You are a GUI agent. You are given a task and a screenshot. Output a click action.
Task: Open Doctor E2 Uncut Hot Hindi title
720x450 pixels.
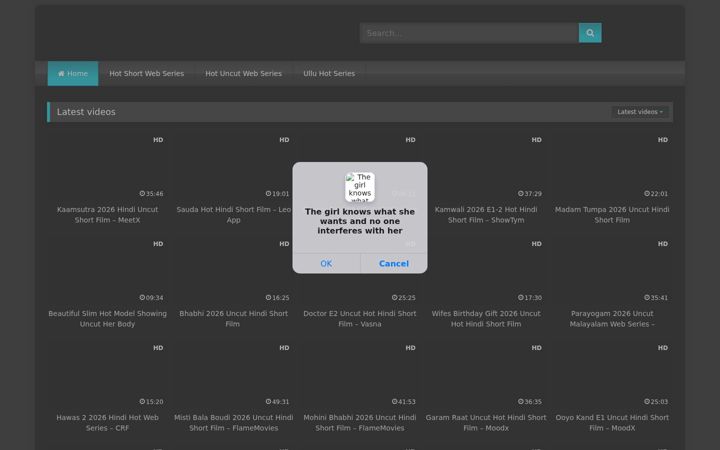360,319
